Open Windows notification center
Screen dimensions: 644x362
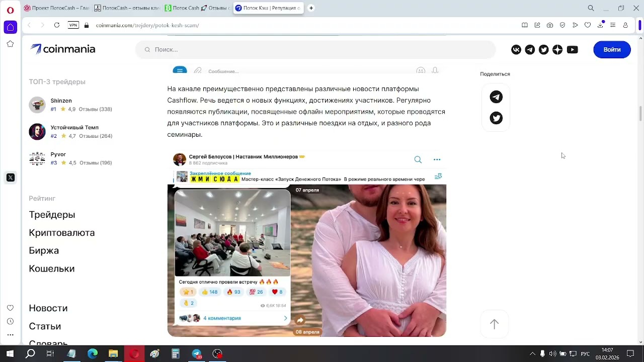click(630, 354)
